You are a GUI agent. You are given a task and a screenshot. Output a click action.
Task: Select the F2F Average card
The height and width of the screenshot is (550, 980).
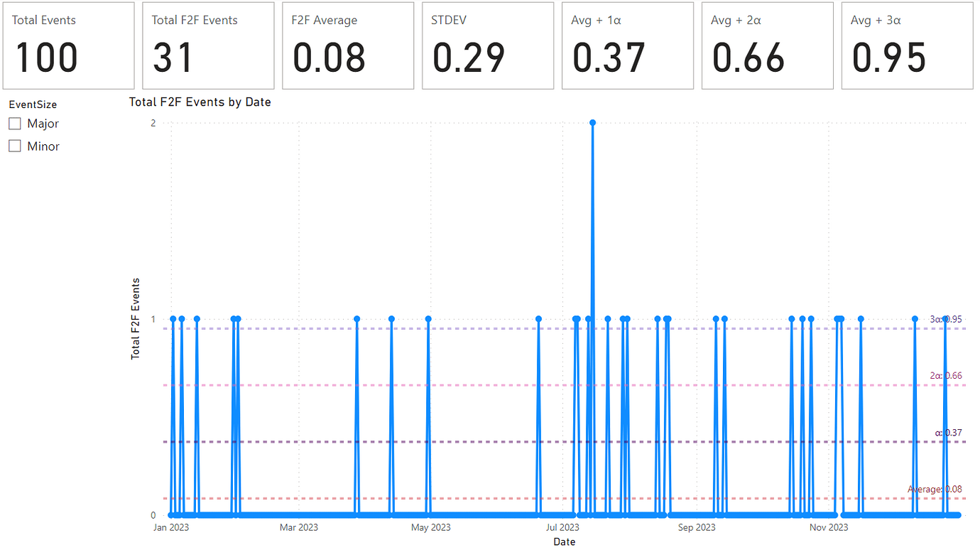click(x=347, y=45)
